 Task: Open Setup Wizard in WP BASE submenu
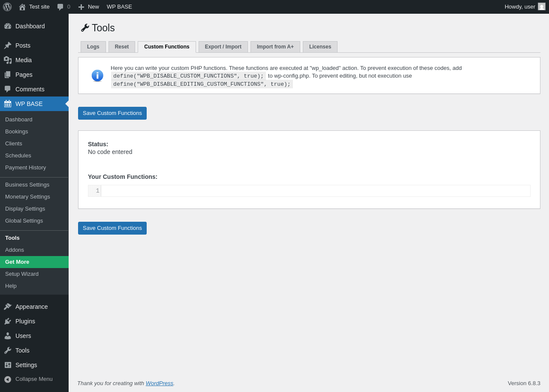pos(22,274)
